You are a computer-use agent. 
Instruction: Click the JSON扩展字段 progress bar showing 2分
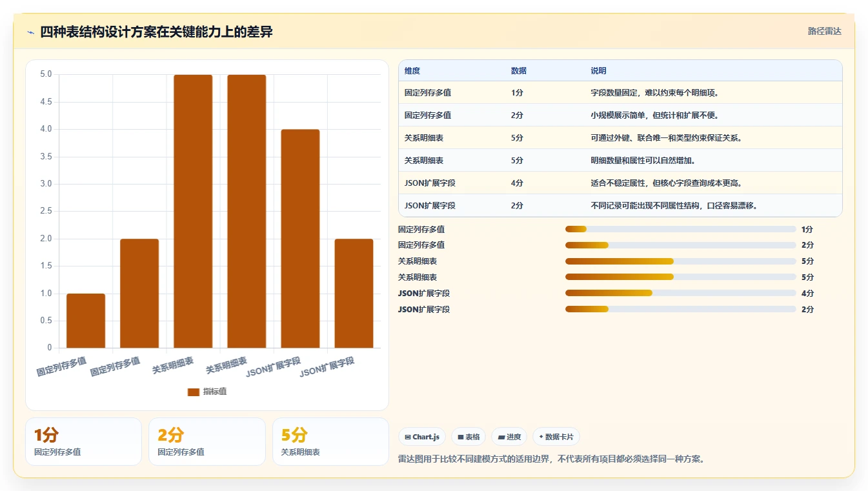680,309
